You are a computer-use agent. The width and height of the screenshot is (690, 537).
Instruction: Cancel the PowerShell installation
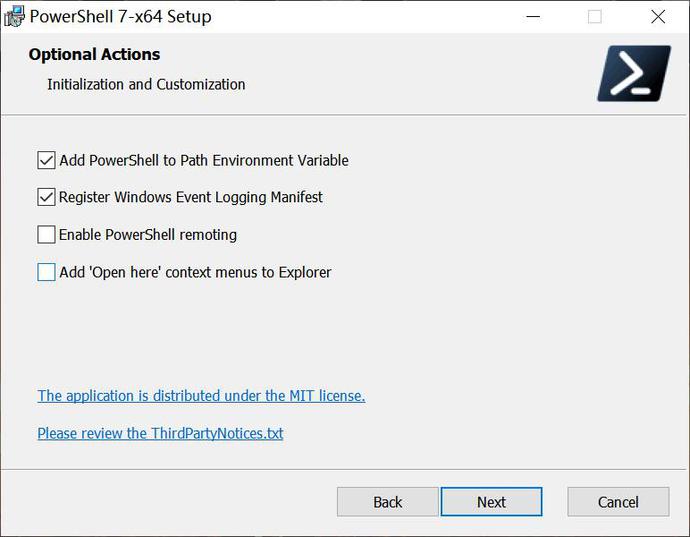click(618, 502)
